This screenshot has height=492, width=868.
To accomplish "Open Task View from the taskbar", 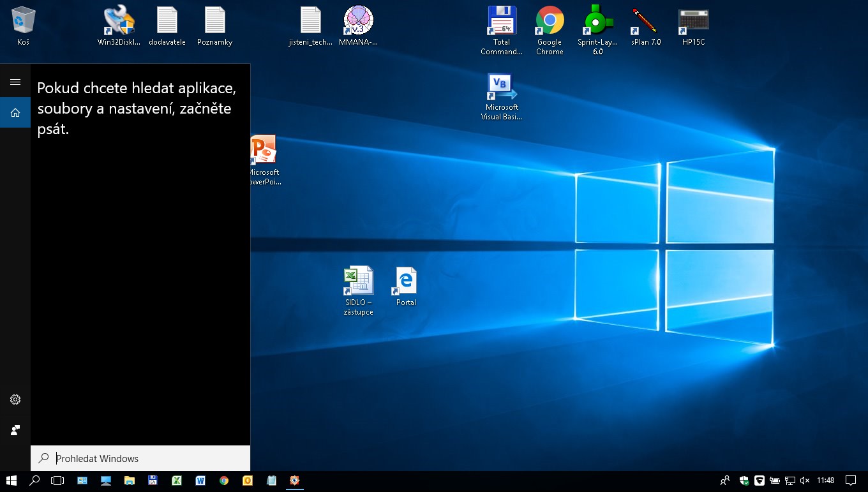I will tap(57, 481).
